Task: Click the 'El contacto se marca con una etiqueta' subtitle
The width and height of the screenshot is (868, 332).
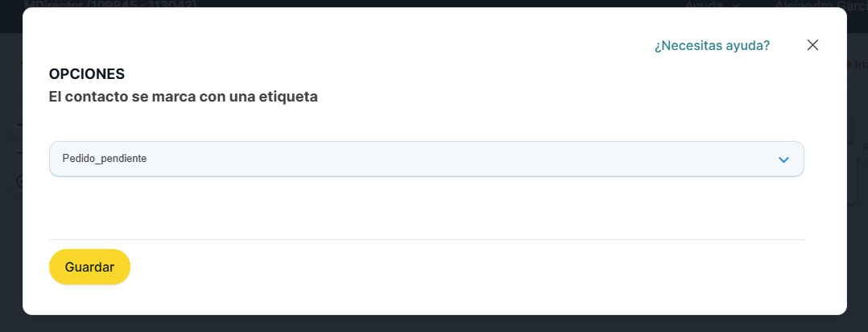Action: tap(184, 97)
